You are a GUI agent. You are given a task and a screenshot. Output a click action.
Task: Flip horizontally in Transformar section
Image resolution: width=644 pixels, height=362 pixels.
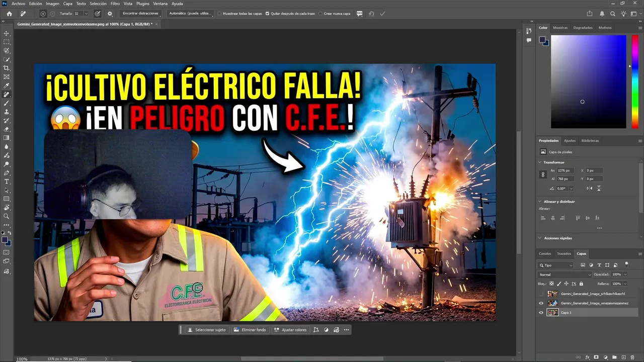tap(590, 188)
